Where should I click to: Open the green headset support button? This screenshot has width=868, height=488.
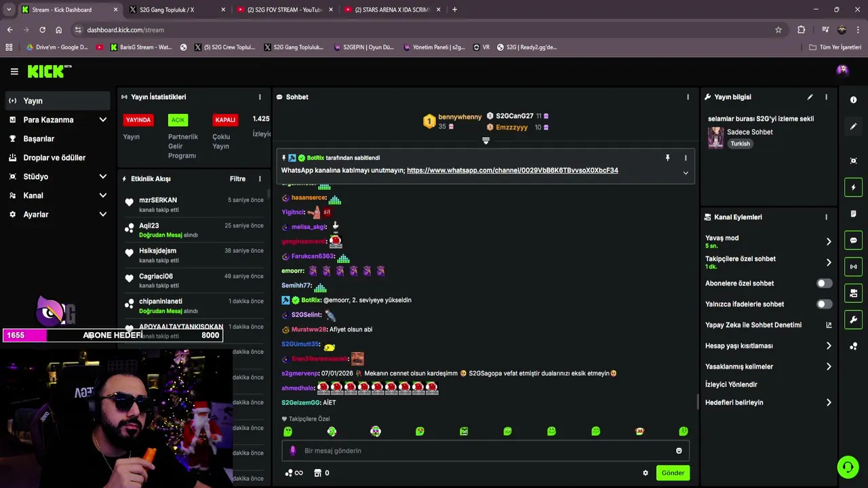848,467
